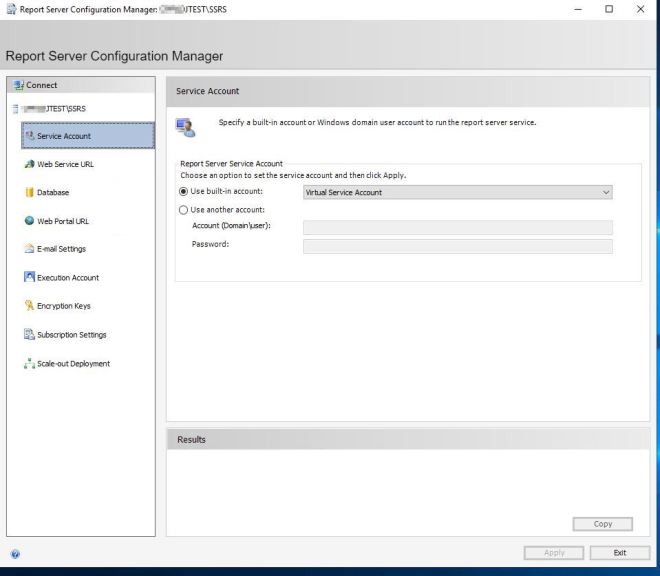660x576 pixels.
Task: Click the Account (Domain\user) text field
Action: coord(457,228)
